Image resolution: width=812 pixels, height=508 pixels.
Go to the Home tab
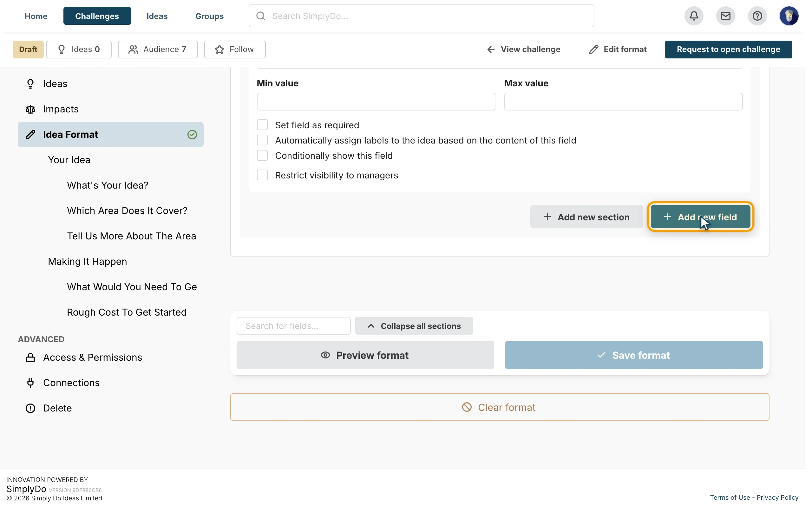point(36,16)
